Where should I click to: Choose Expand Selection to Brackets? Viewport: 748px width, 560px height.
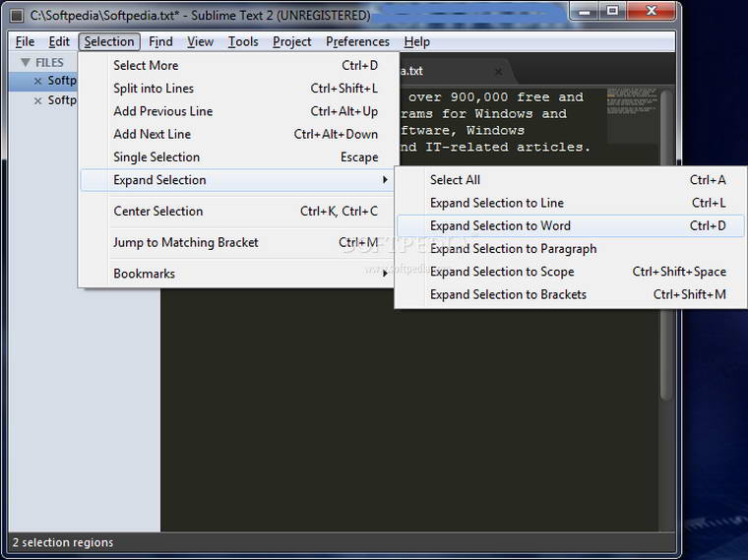(570, 294)
